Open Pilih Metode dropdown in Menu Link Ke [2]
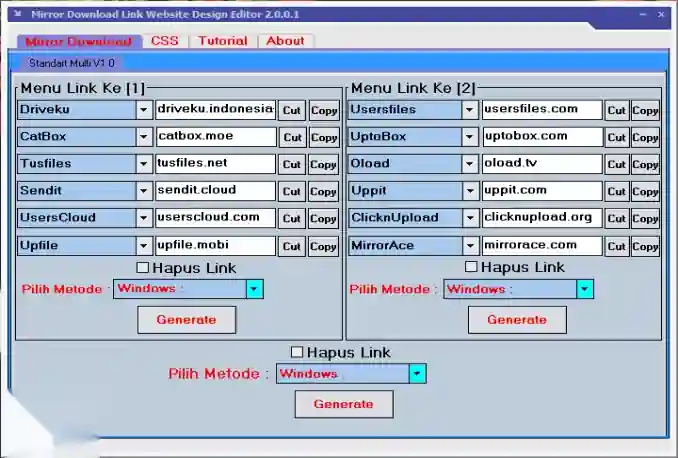 [585, 289]
